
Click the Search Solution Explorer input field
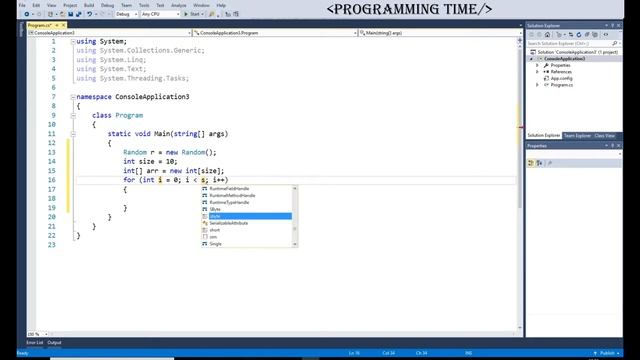(x=569, y=43)
